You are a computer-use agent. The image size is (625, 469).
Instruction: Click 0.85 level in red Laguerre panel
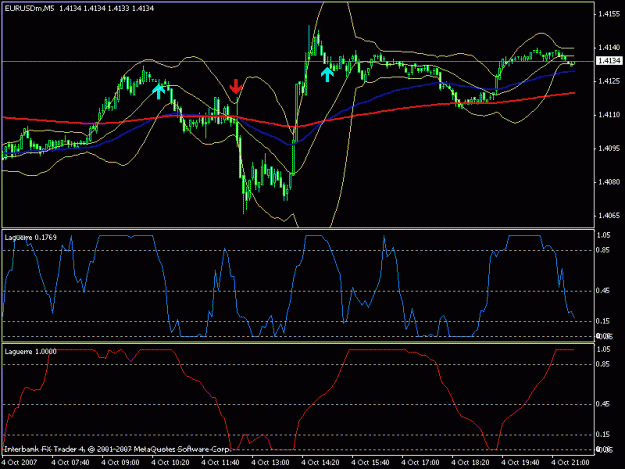coord(603,364)
